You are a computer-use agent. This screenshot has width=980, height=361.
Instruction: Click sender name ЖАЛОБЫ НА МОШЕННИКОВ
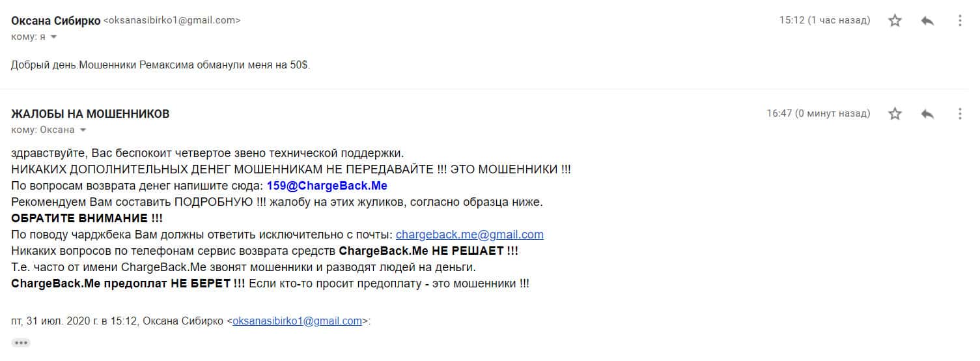point(91,113)
